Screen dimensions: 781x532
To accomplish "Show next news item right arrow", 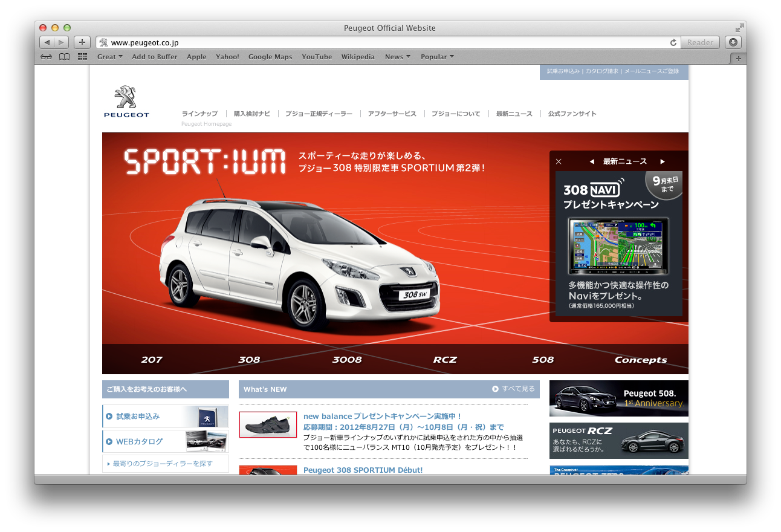I will pyautogui.click(x=663, y=161).
